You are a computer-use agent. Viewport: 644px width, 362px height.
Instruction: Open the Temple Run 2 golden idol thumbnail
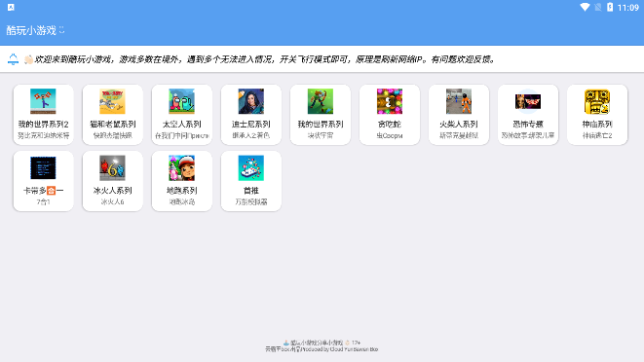click(597, 101)
